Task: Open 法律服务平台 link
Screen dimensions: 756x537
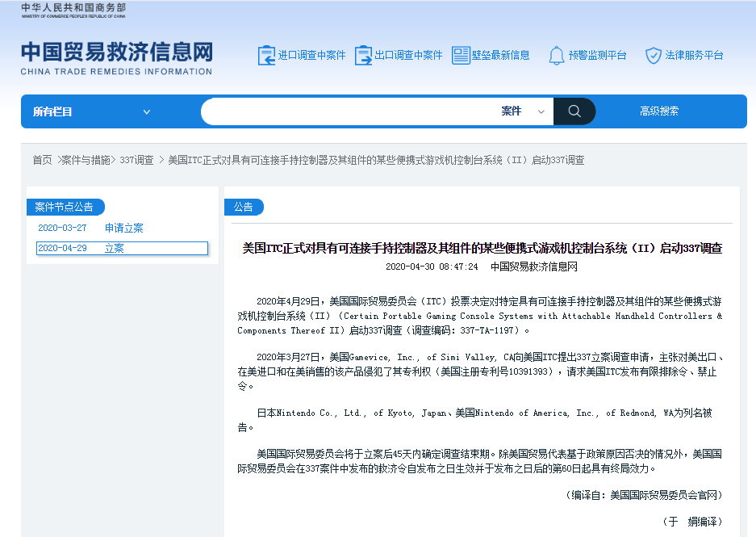Action: pos(694,56)
